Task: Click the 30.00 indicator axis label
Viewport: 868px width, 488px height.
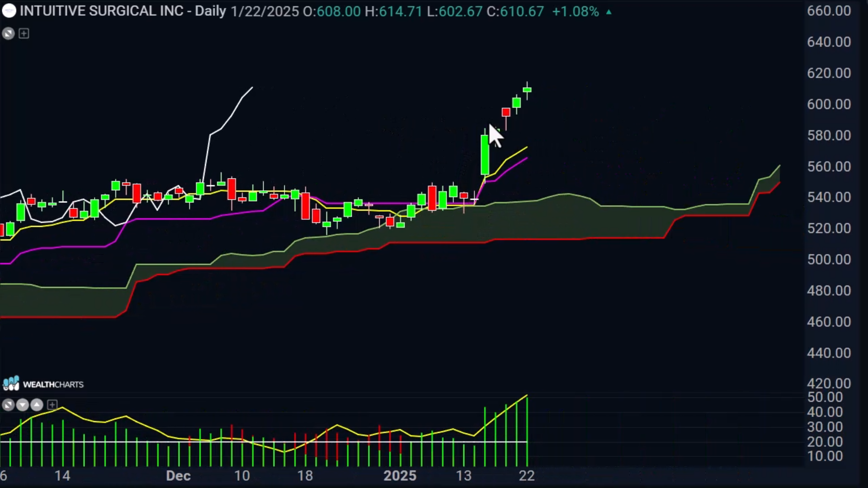Action: click(x=825, y=427)
